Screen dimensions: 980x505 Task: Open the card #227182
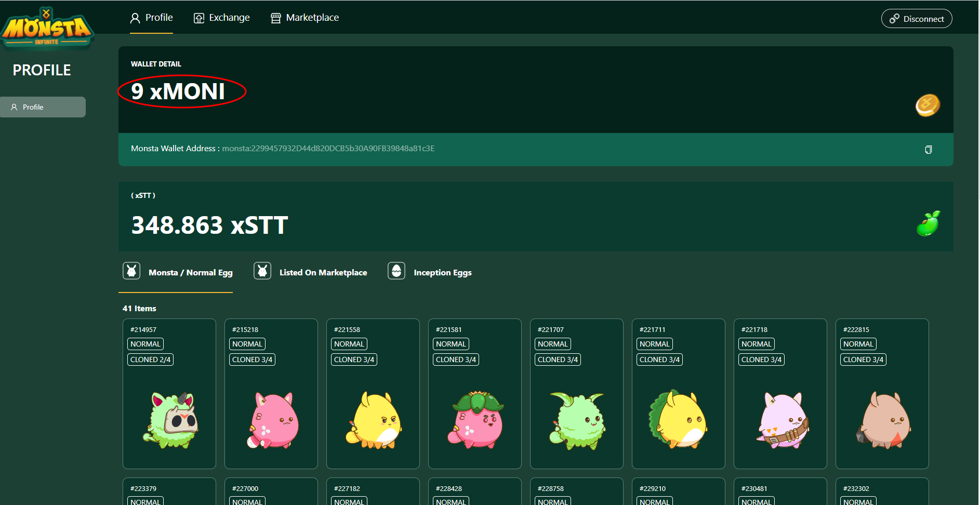pos(373,491)
